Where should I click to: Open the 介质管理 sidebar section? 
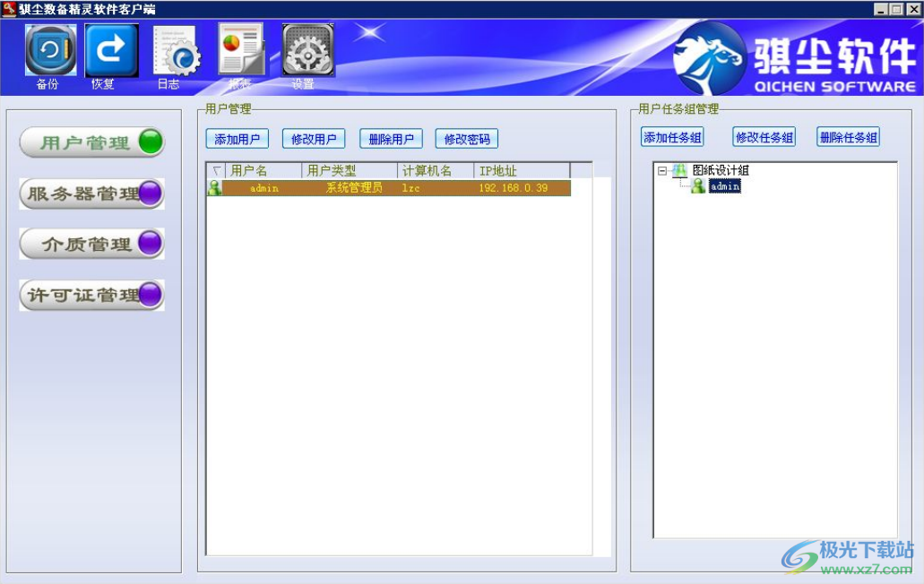pyautogui.click(x=92, y=244)
